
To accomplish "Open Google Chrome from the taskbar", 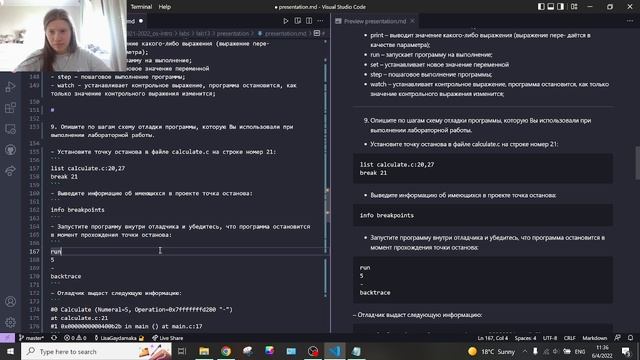I will [226, 351].
